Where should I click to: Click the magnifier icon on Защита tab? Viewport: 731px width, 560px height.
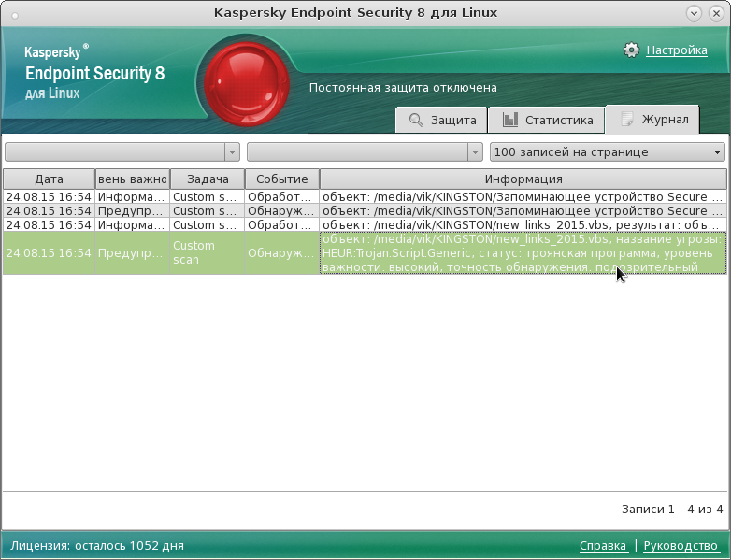pos(416,120)
